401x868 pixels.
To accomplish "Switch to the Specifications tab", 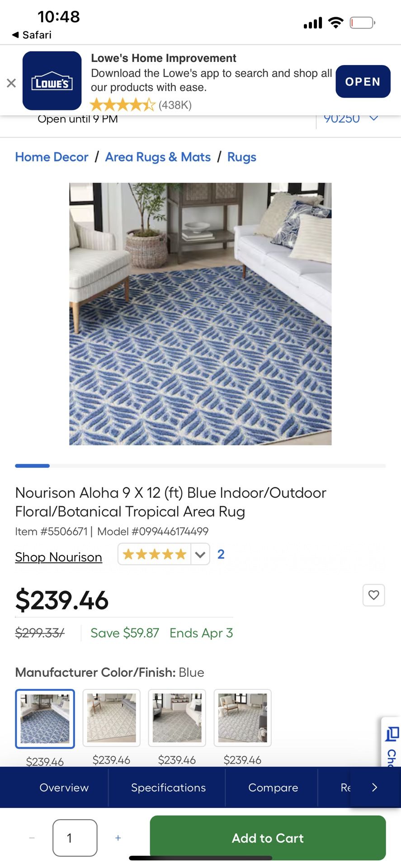I will [x=168, y=788].
